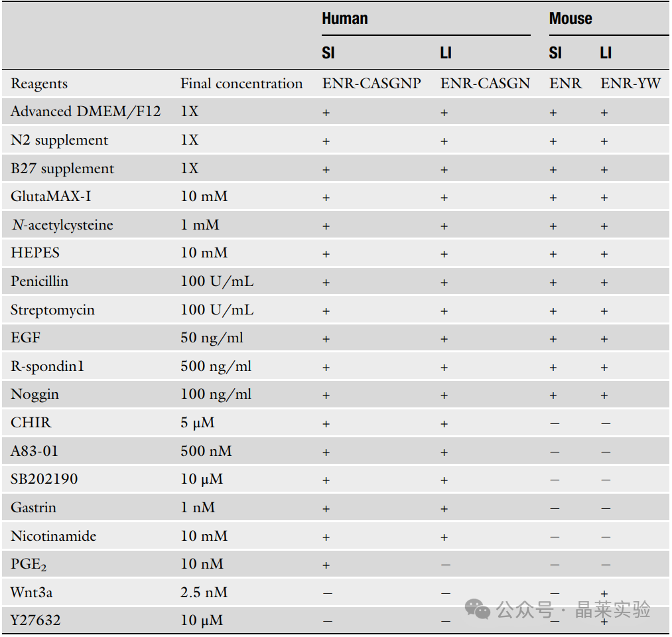Screen dimensions: 672x637
Task: Click the WeChat logo icon in watermark
Action: pos(478,609)
